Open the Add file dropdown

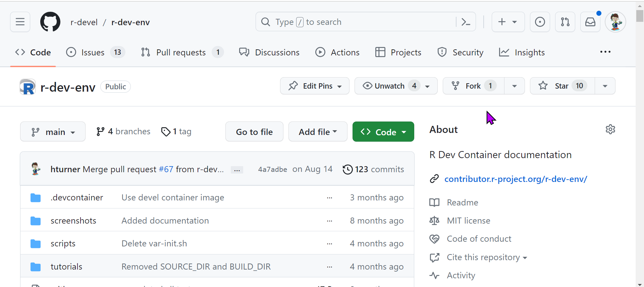[x=318, y=132]
